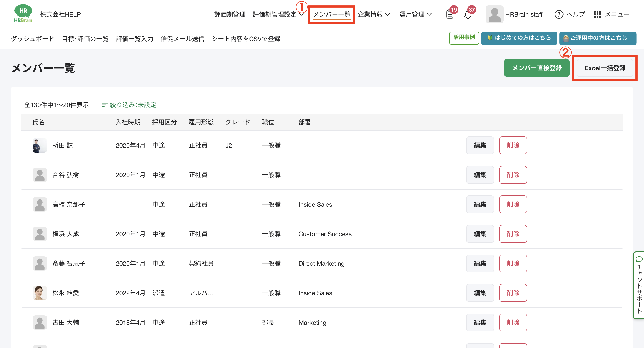Open the 活用事例 link button
This screenshot has height=348, width=644.
tap(464, 38)
